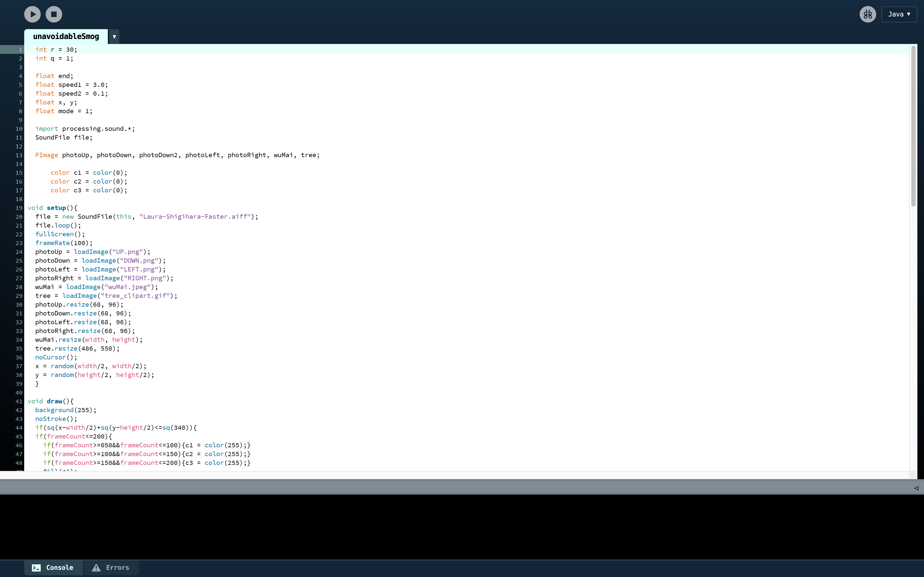Click the gray divider bar above console

point(458,487)
